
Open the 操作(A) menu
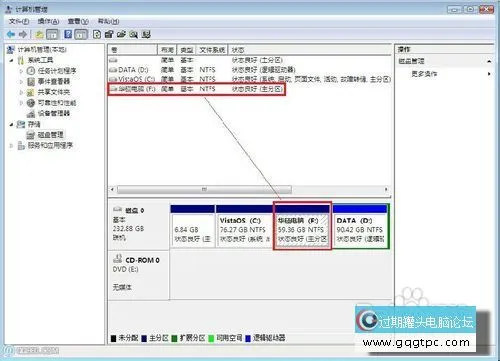click(x=48, y=21)
